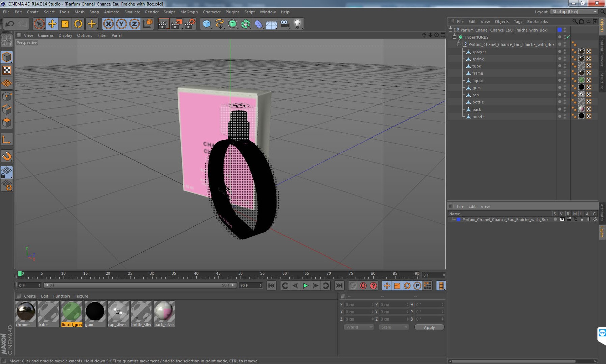Screen dimensions: 606x364
Task: Add a Light object
Action: pyautogui.click(x=298, y=24)
